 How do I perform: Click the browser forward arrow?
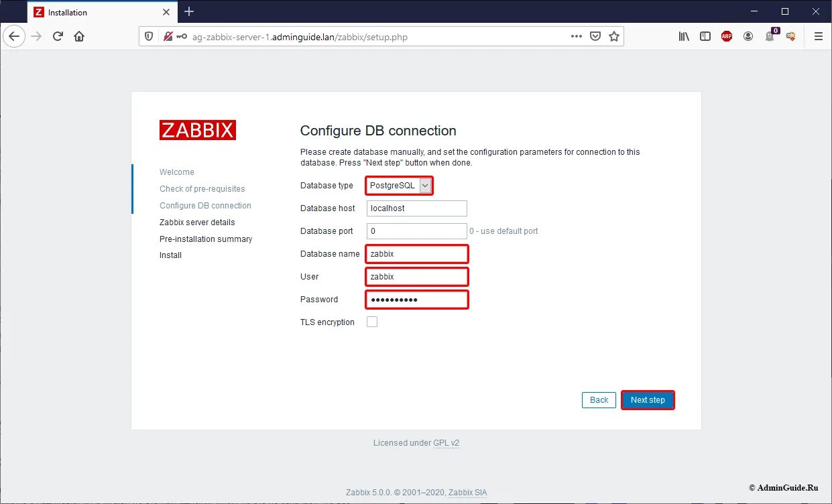click(x=36, y=37)
